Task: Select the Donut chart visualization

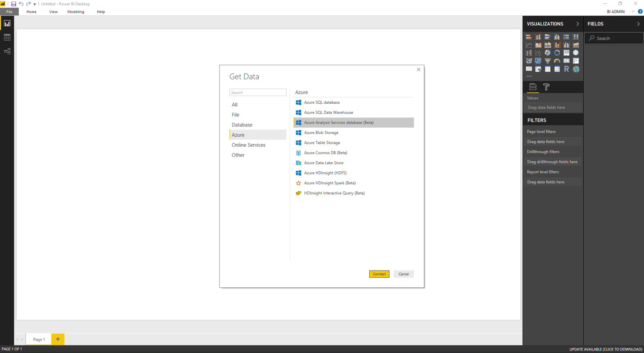Action: pyautogui.click(x=557, y=53)
